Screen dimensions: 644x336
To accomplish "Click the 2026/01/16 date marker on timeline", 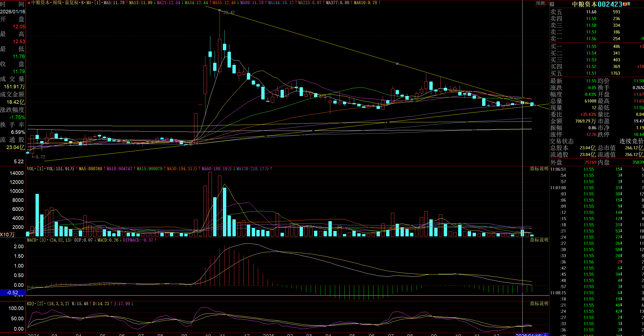I will coord(532,334).
